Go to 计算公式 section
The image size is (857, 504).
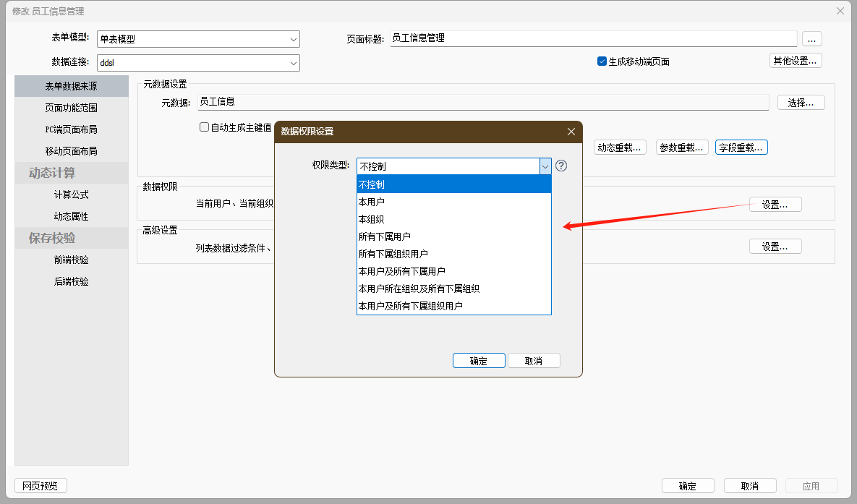tap(71, 195)
